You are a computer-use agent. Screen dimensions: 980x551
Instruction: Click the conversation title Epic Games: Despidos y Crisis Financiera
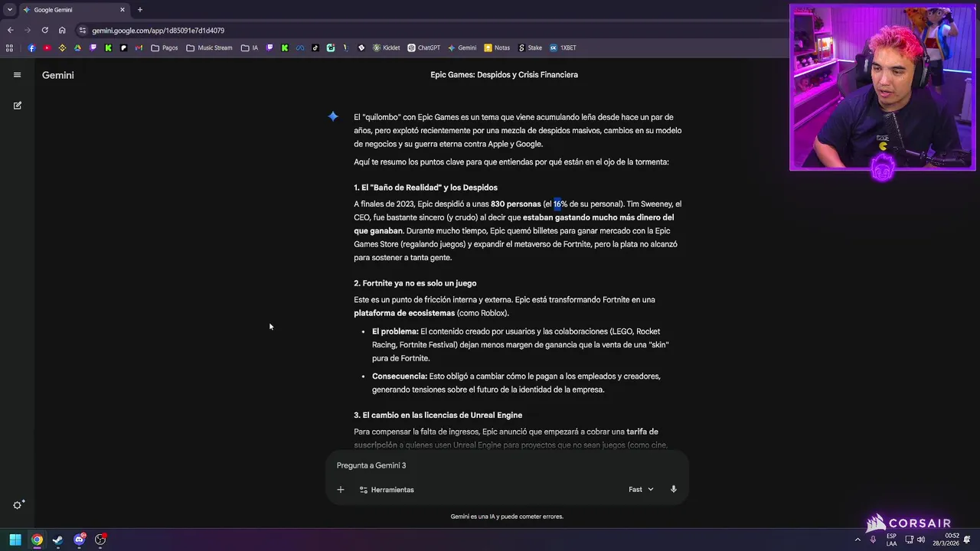click(x=504, y=75)
